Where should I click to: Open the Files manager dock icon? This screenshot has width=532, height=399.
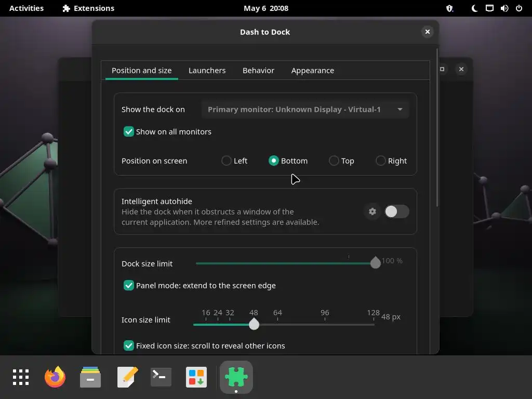click(90, 377)
